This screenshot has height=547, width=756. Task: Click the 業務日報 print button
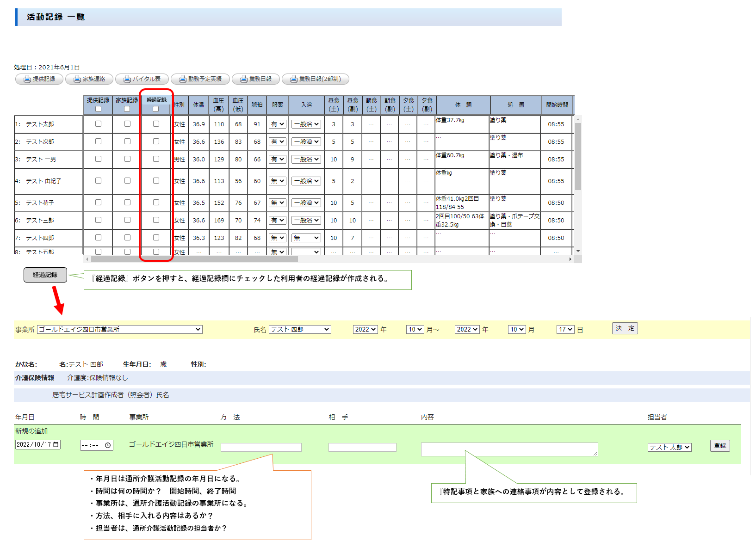[256, 79]
